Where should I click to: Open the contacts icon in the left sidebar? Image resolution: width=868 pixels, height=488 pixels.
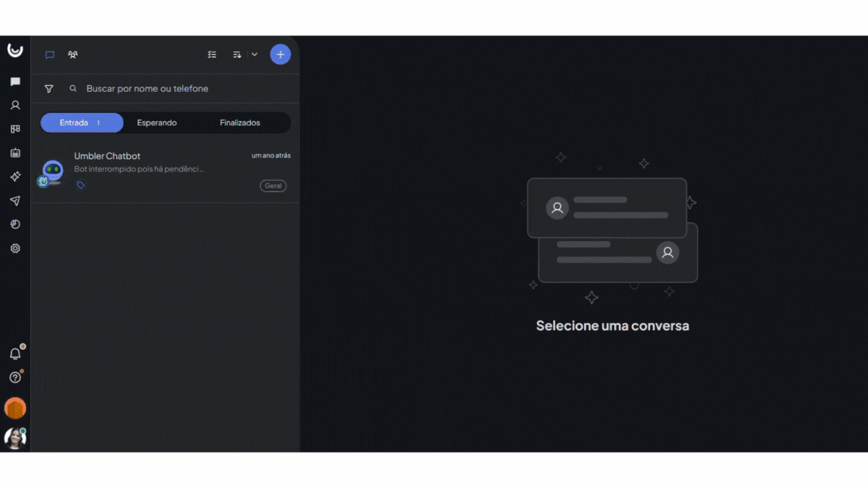point(14,105)
